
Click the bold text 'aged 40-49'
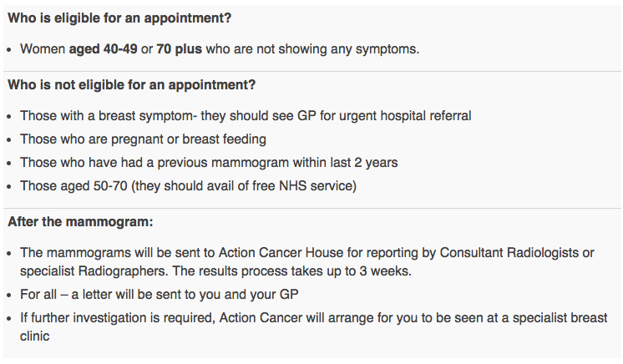(103, 49)
